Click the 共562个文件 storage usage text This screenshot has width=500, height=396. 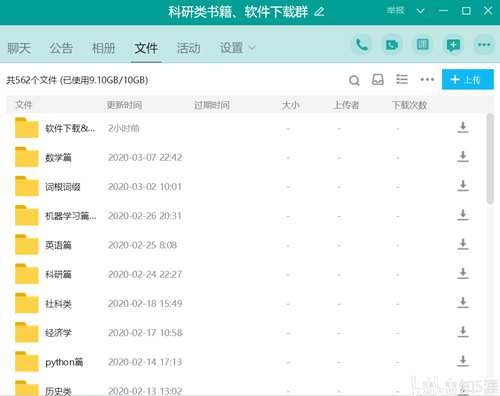(x=77, y=80)
